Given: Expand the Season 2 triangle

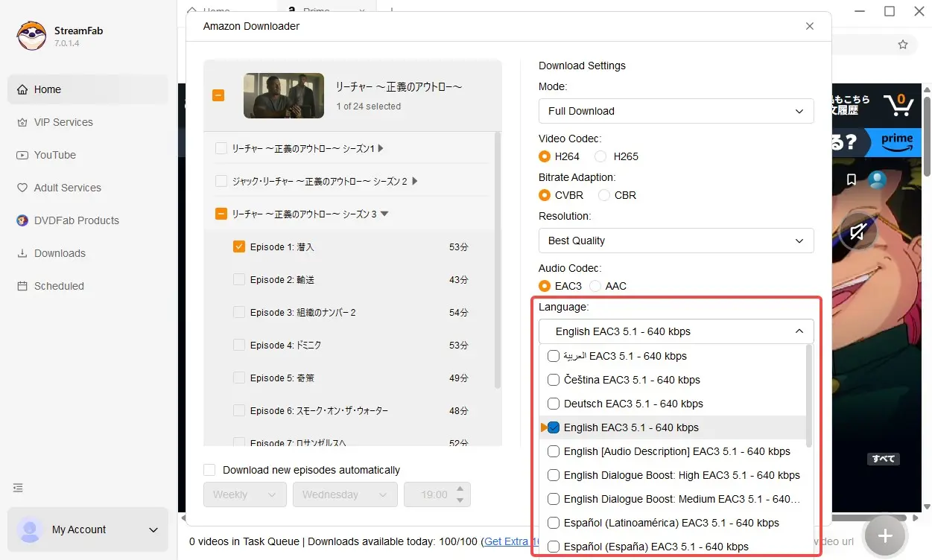Looking at the screenshot, I should point(414,181).
